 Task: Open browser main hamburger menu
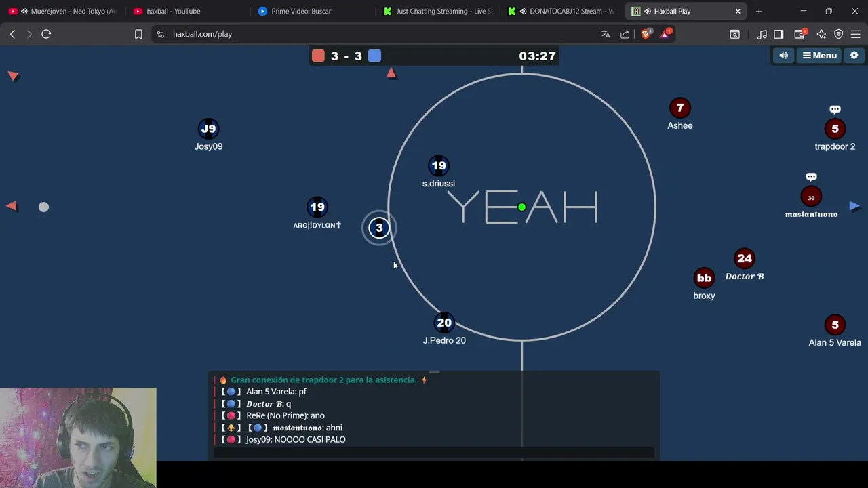(x=856, y=34)
